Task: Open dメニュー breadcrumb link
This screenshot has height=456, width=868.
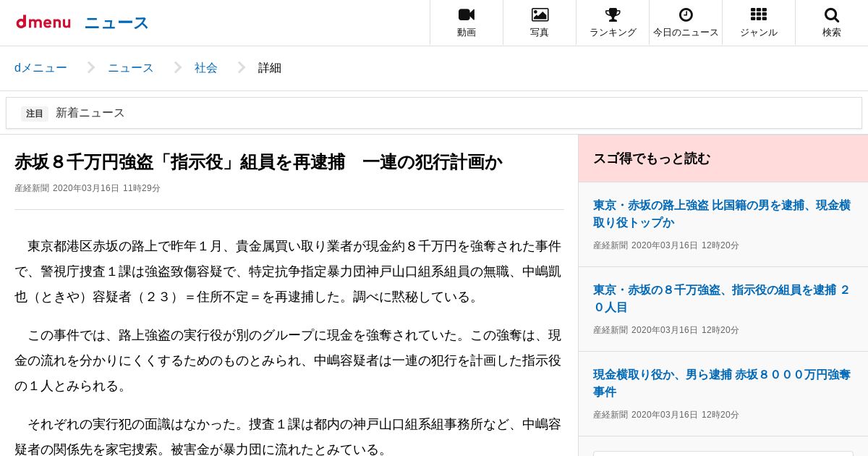Action: 41,68
